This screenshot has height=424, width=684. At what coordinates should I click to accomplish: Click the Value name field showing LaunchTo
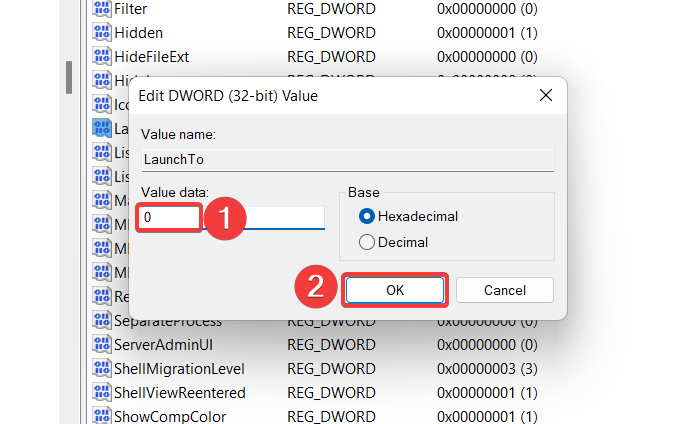point(346,159)
